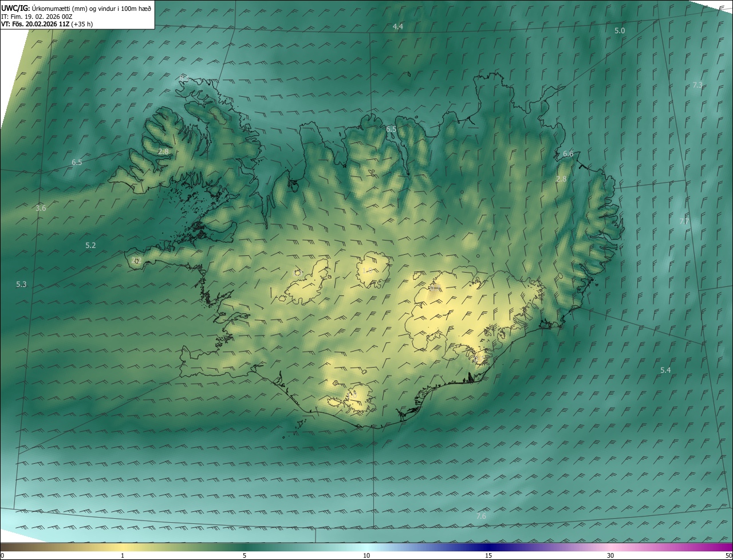The image size is (733, 560).
Task: Click the 'IT: Fim. 19. 02. 2026 00Z' line
Action: (x=37, y=17)
